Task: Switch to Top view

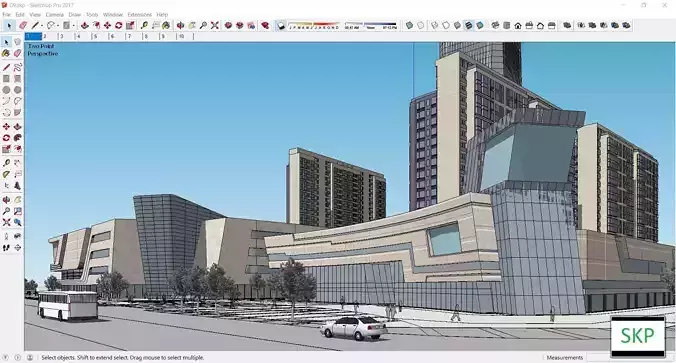Action: point(507,25)
